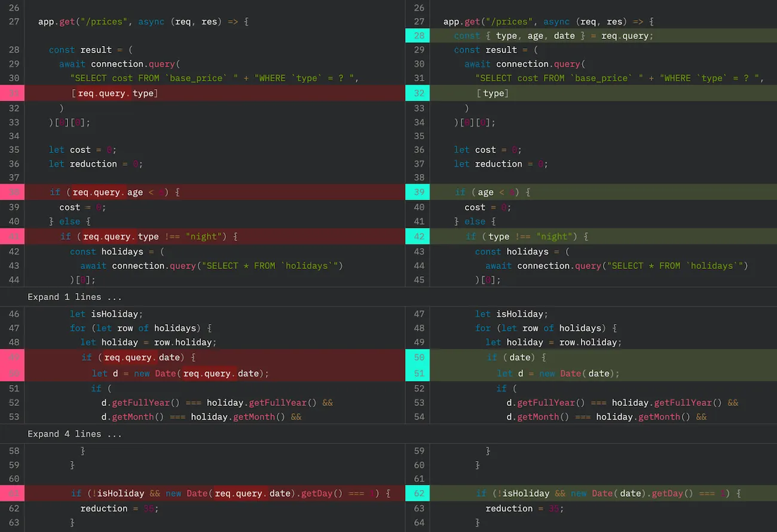The width and height of the screenshot is (777, 532).
Task: Click the cyan added-line marker 28
Action: pyautogui.click(x=419, y=36)
